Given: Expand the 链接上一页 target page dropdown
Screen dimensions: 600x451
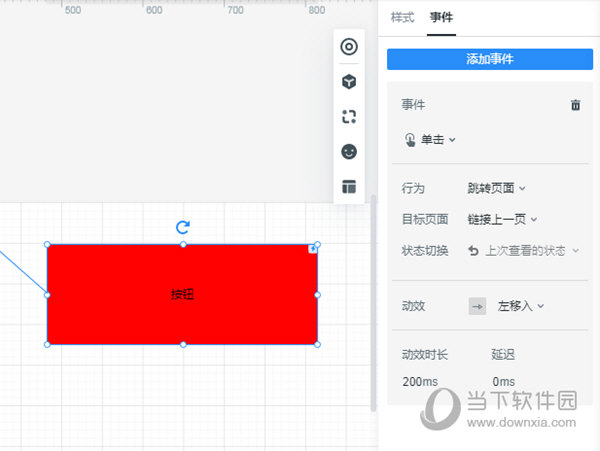Looking at the screenshot, I should tap(502, 220).
